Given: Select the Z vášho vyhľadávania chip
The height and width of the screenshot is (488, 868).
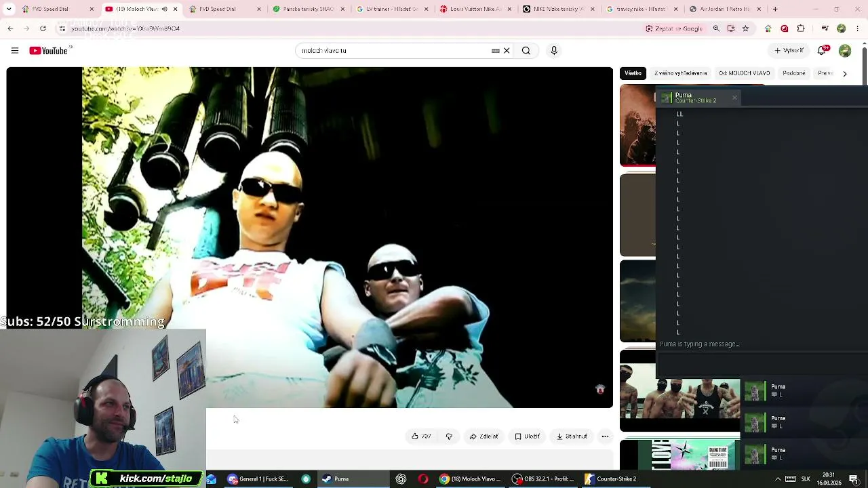Looking at the screenshot, I should (681, 73).
